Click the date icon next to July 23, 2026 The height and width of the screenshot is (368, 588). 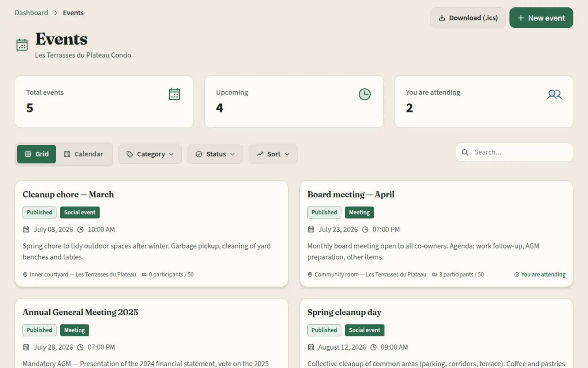311,229
